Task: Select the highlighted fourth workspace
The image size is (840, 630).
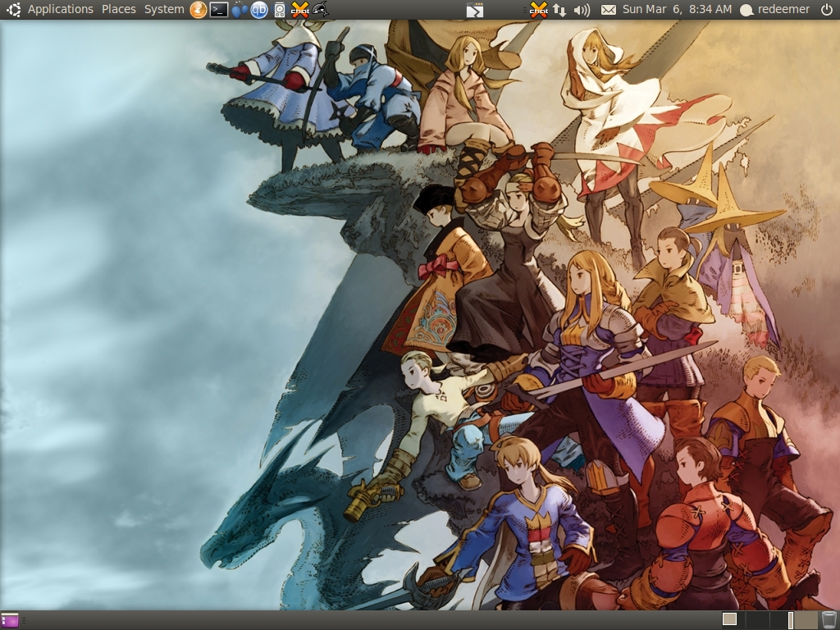Action: tap(806, 619)
